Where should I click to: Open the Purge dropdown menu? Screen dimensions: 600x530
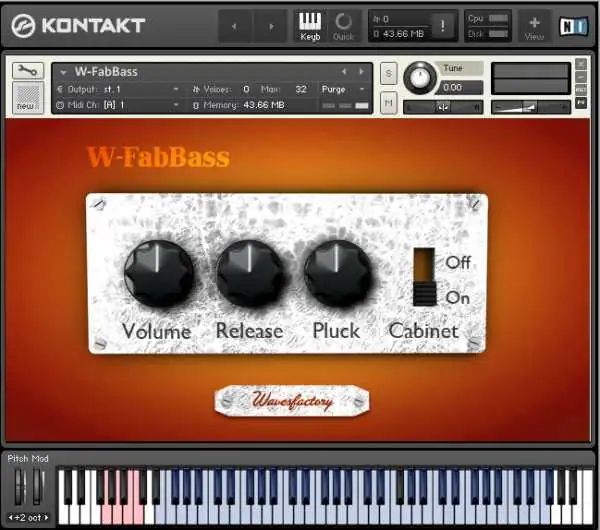(343, 89)
